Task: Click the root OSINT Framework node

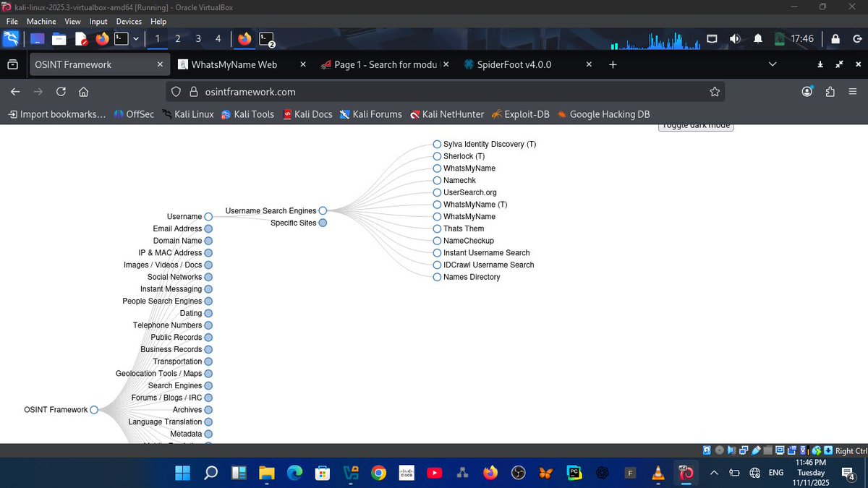Action: 94,410
